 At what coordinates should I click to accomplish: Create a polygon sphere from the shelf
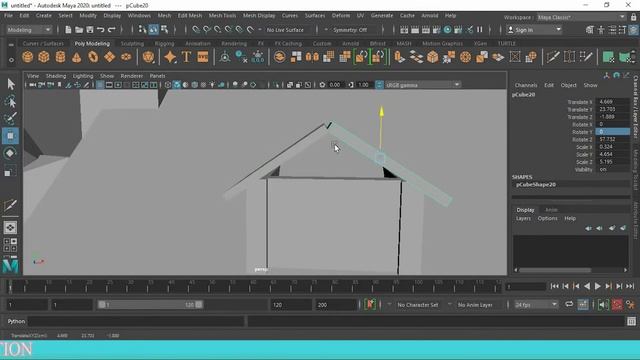[x=27, y=57]
